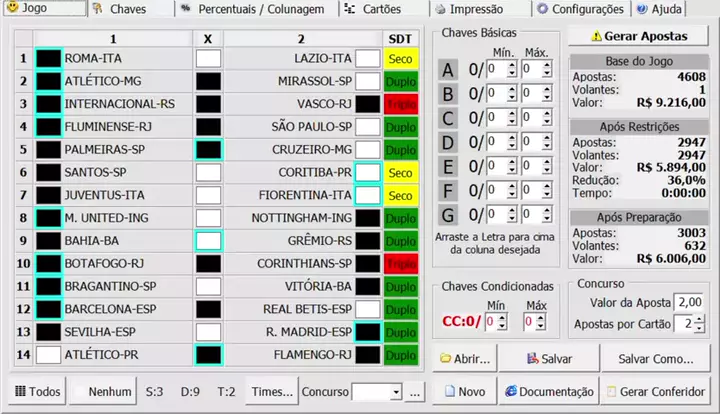Open the Impressão tab
The height and width of the screenshot is (414, 720).
pyautogui.click(x=480, y=9)
